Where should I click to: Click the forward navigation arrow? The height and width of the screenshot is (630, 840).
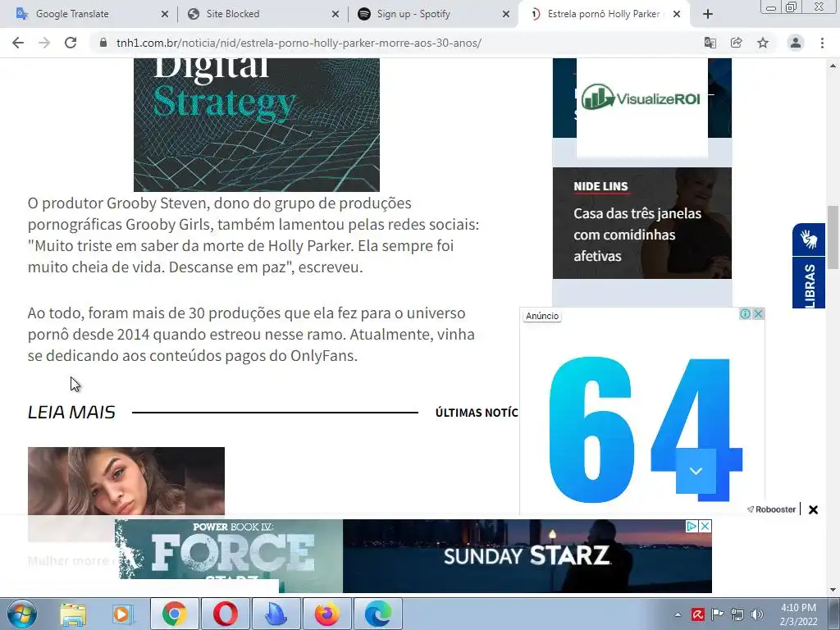pos(44,43)
